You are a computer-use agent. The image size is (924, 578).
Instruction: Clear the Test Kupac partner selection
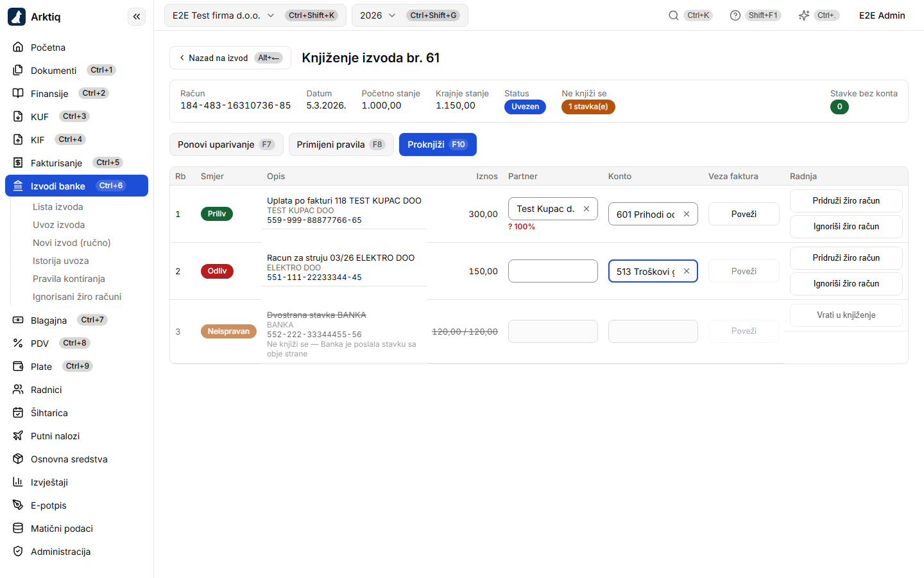pos(586,209)
